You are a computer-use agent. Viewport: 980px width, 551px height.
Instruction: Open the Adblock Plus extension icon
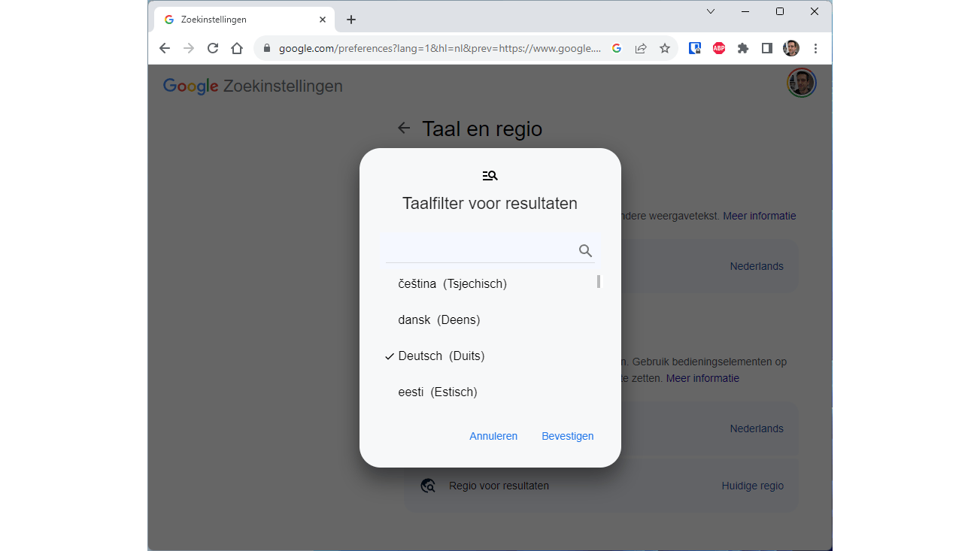[719, 48]
